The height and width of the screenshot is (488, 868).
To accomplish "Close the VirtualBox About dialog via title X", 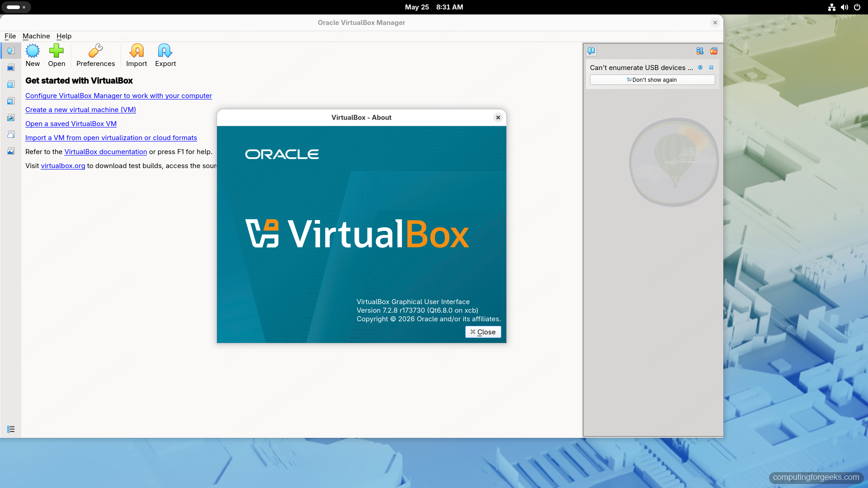I will [498, 117].
